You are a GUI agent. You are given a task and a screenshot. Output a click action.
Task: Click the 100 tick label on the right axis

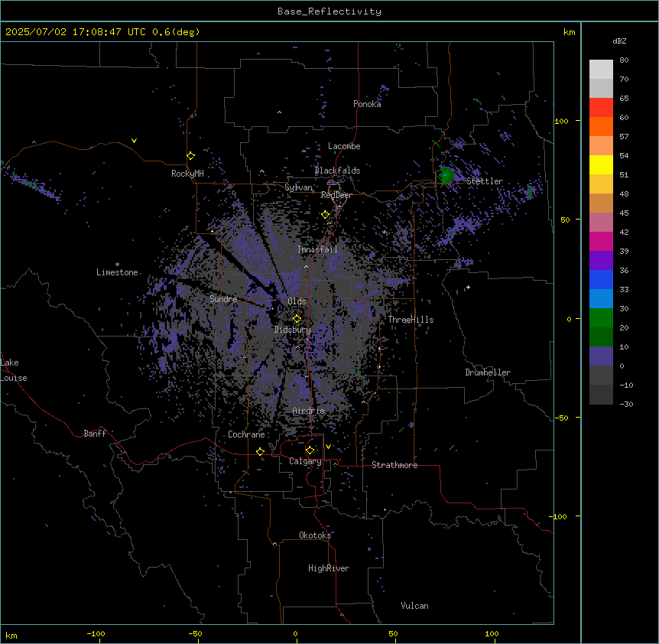[561, 122]
